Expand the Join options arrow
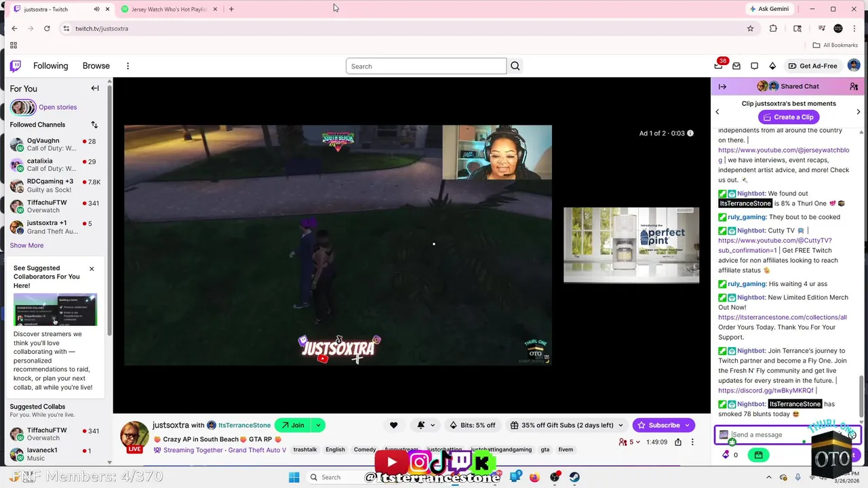The height and width of the screenshot is (488, 868). [x=318, y=425]
